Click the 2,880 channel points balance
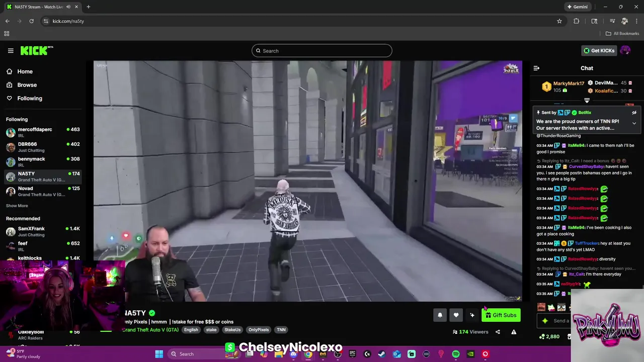This screenshot has height=362, width=644. click(549, 336)
